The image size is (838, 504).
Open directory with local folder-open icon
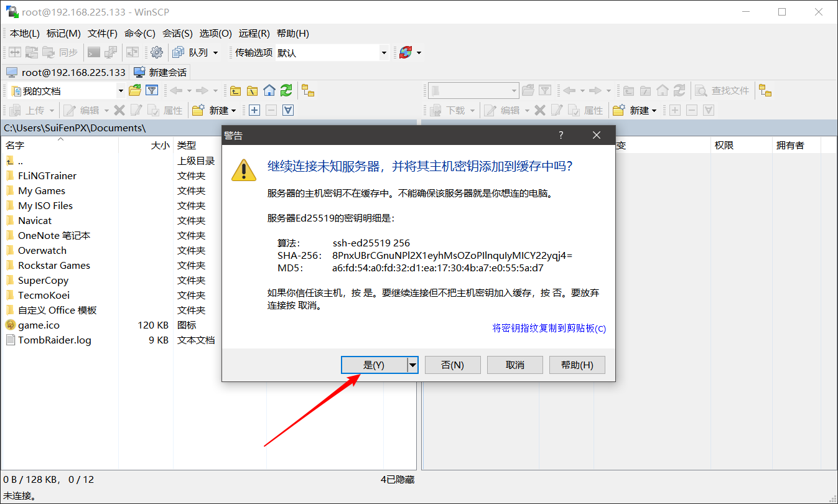pos(135,91)
